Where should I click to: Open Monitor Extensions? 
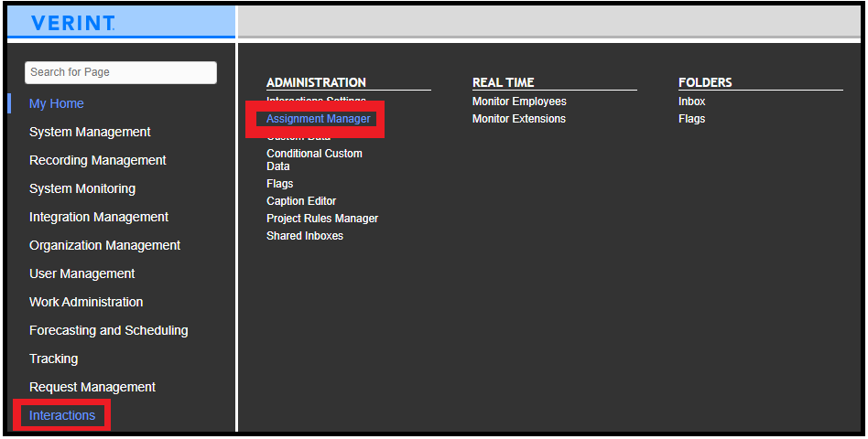(x=519, y=118)
